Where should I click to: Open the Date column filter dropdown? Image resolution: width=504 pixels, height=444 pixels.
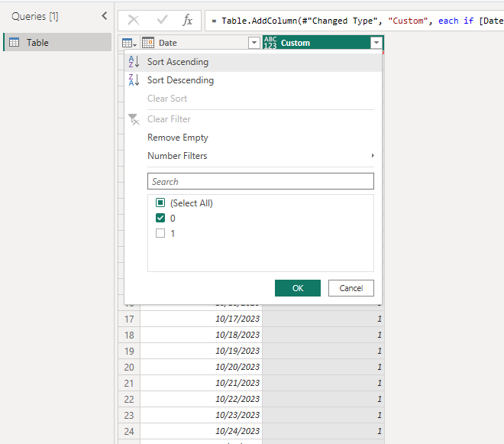pos(254,43)
